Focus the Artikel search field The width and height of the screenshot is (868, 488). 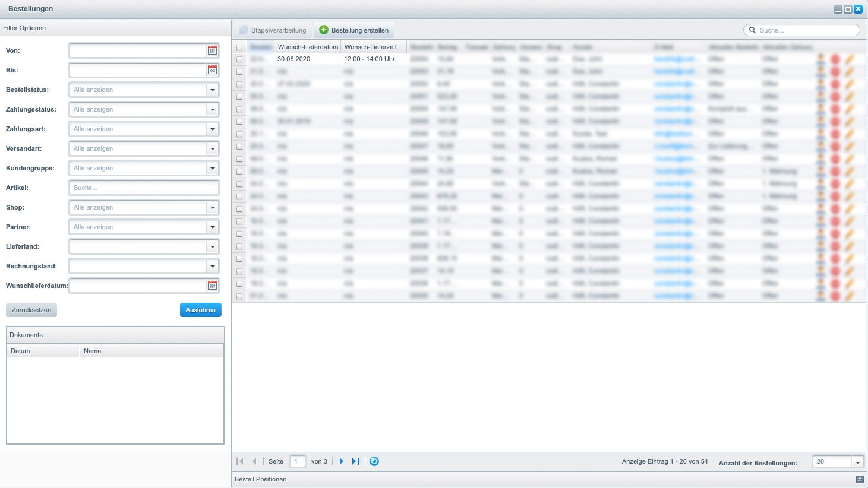click(x=144, y=188)
